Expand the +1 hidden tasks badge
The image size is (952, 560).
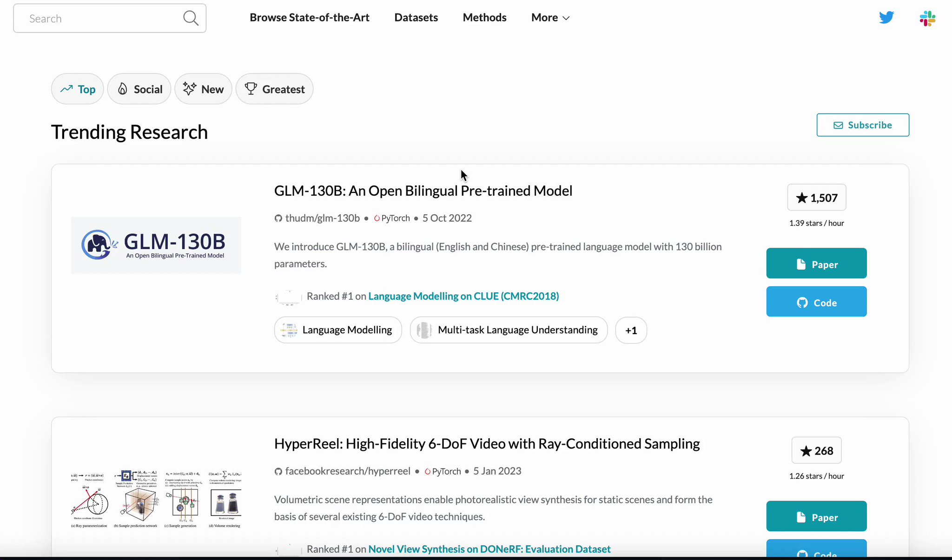631,330
